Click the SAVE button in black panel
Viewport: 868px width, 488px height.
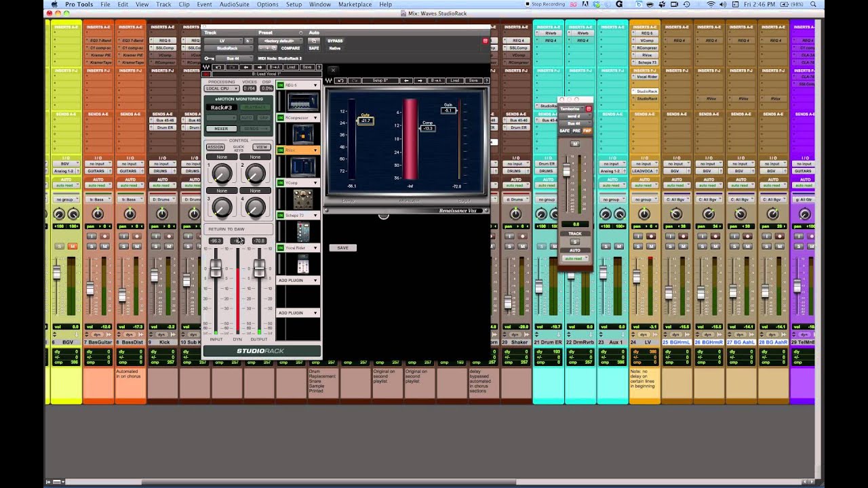click(343, 247)
